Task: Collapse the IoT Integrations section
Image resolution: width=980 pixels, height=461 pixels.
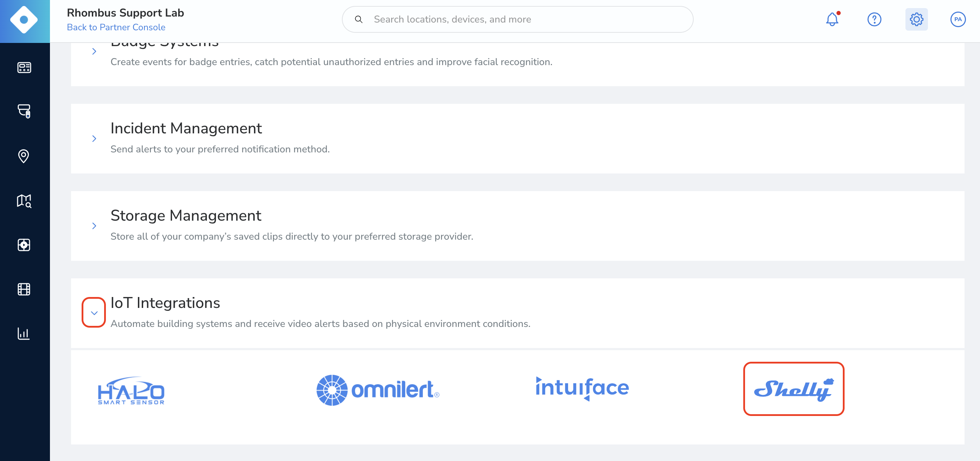Action: (x=94, y=312)
